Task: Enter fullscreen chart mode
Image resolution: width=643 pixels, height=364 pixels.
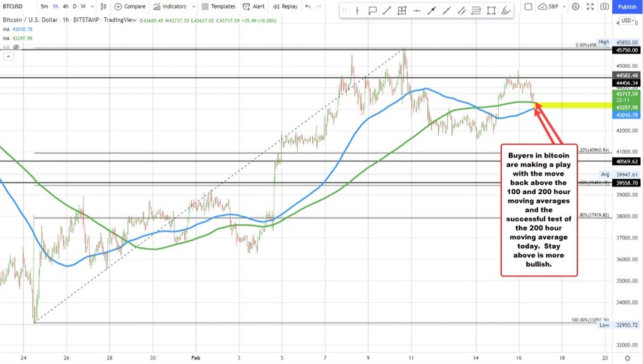Action: coord(589,6)
